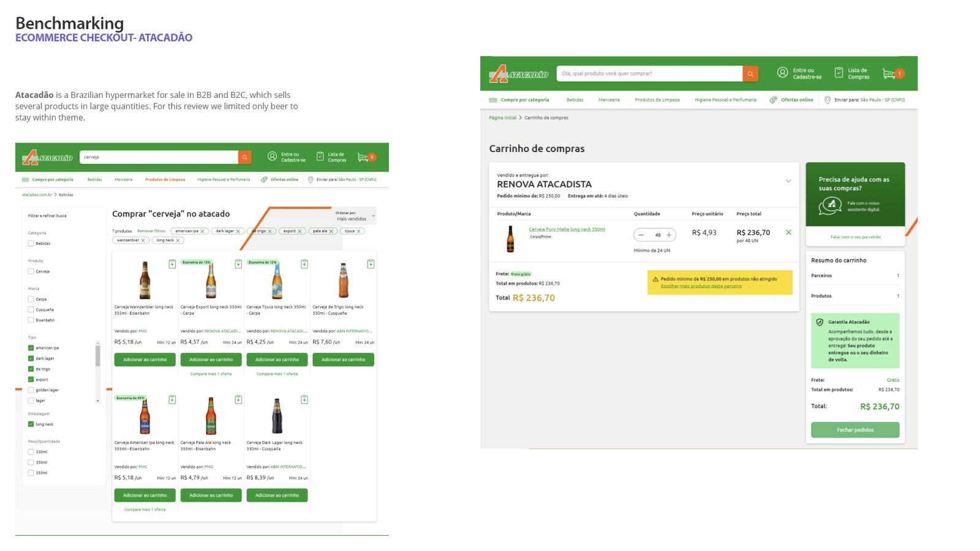This screenshot has height=551, width=980.
Task: Click orange search icon in cerveja results page
Action: point(244,157)
